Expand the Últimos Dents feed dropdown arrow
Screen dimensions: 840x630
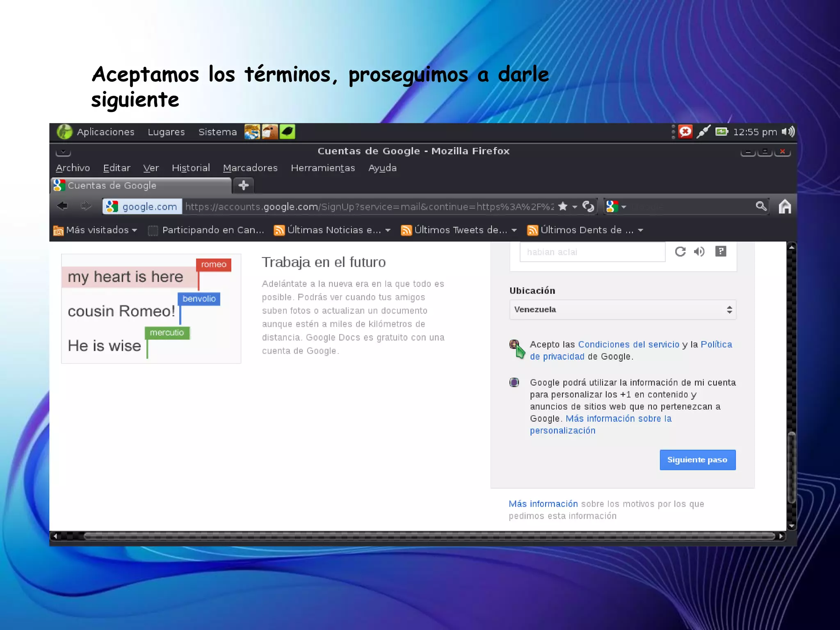tap(640, 230)
